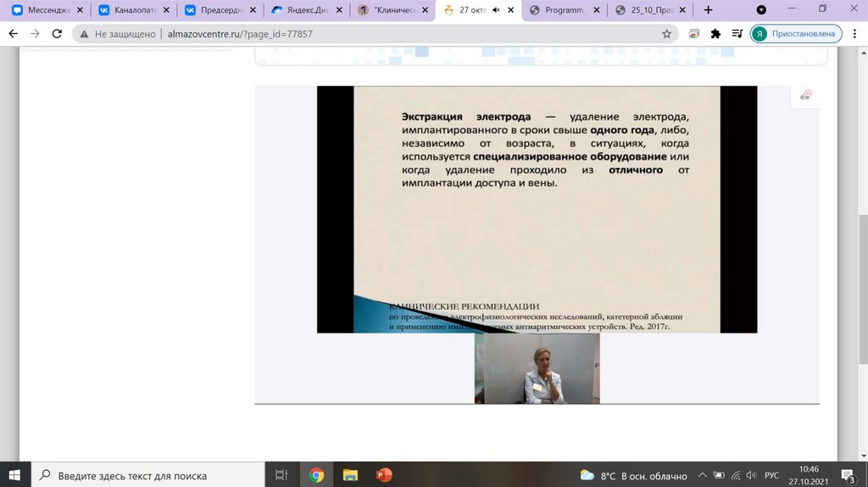Screen dimensions: 868x487
Task: Open PowerPoint from the taskbar
Action: click(x=384, y=475)
